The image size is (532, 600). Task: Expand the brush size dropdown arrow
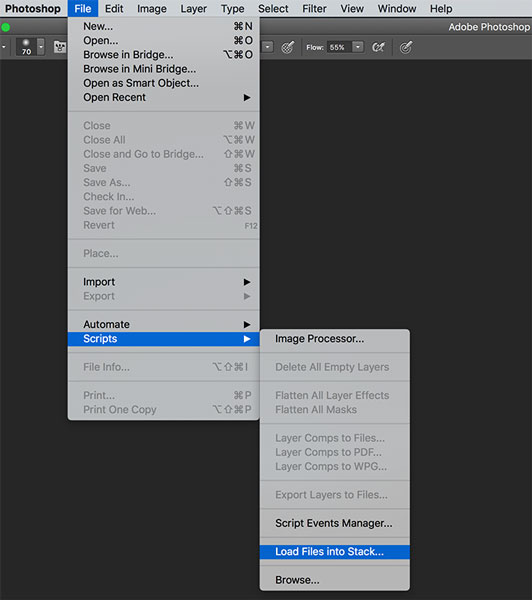(41, 47)
